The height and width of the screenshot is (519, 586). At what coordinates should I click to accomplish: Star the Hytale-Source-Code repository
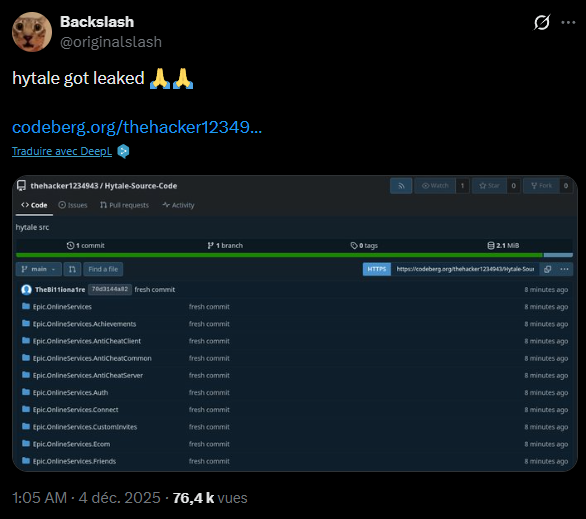click(489, 186)
